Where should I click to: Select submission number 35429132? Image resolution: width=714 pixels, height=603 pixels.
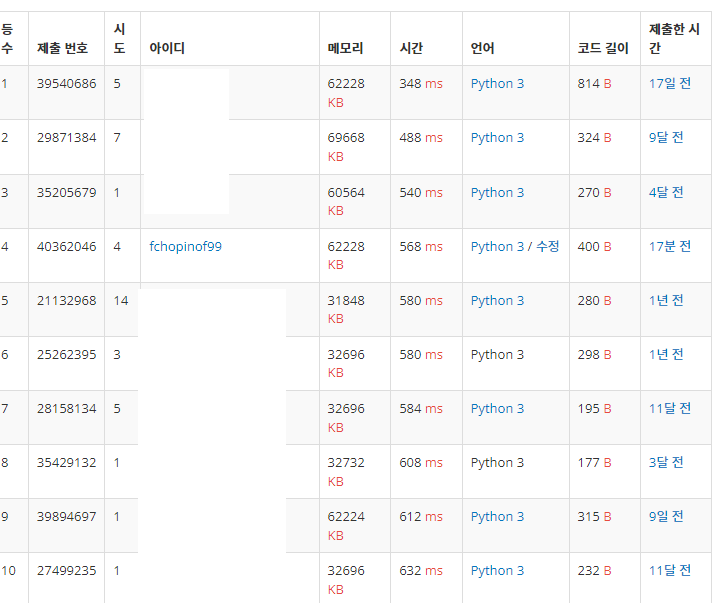[x=66, y=462]
